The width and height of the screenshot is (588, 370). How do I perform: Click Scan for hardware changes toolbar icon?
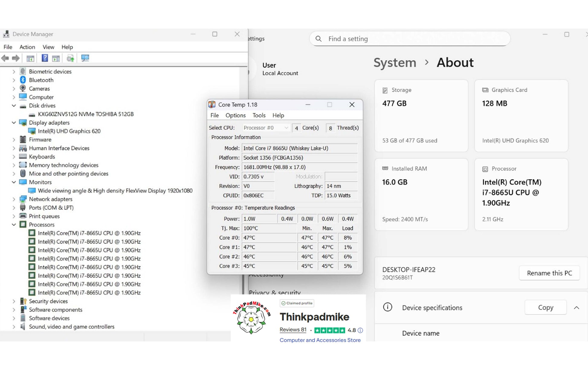pos(85,58)
